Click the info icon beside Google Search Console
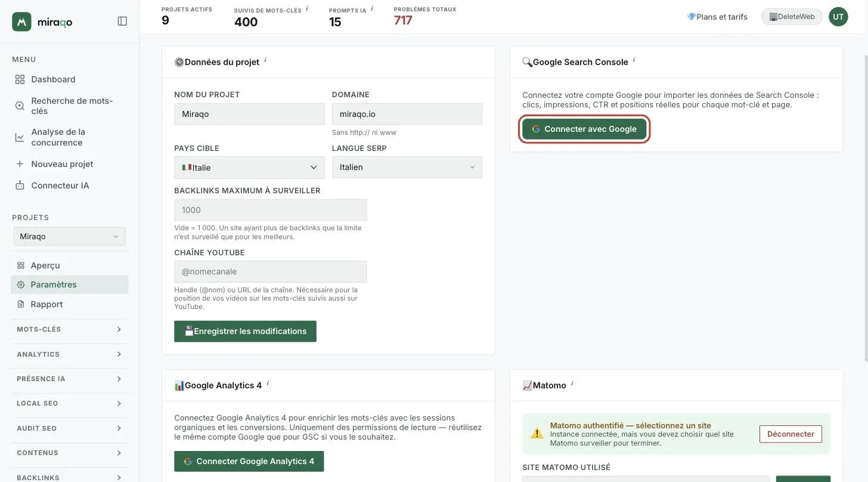Viewport: 868px width, 482px height. pos(634,60)
